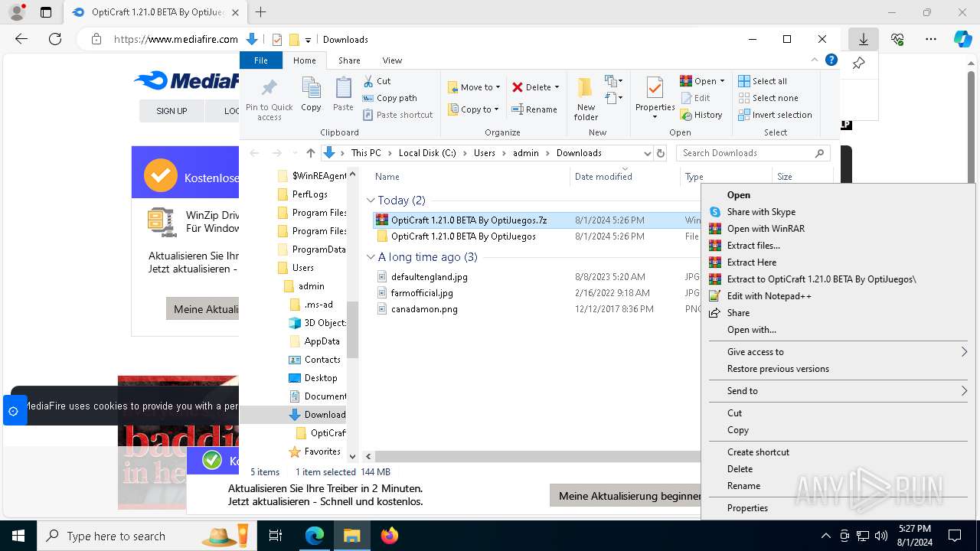Select Contacts in navigation tree

tap(322, 360)
